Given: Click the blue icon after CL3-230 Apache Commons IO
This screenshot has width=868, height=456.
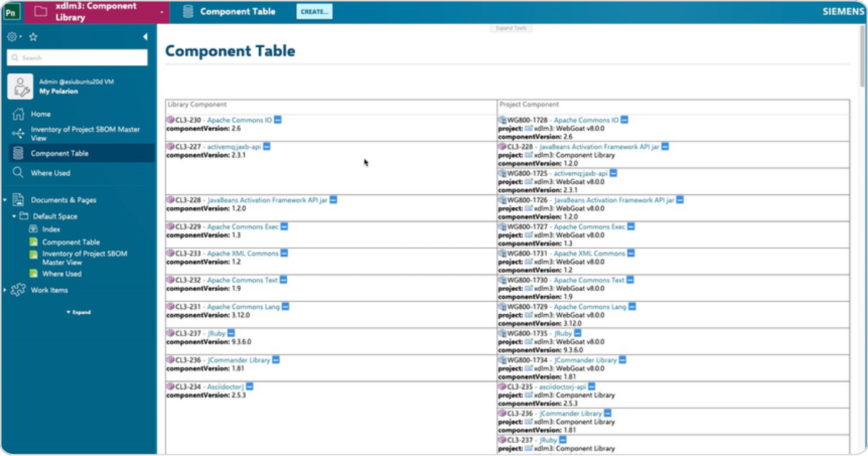Looking at the screenshot, I should 278,120.
